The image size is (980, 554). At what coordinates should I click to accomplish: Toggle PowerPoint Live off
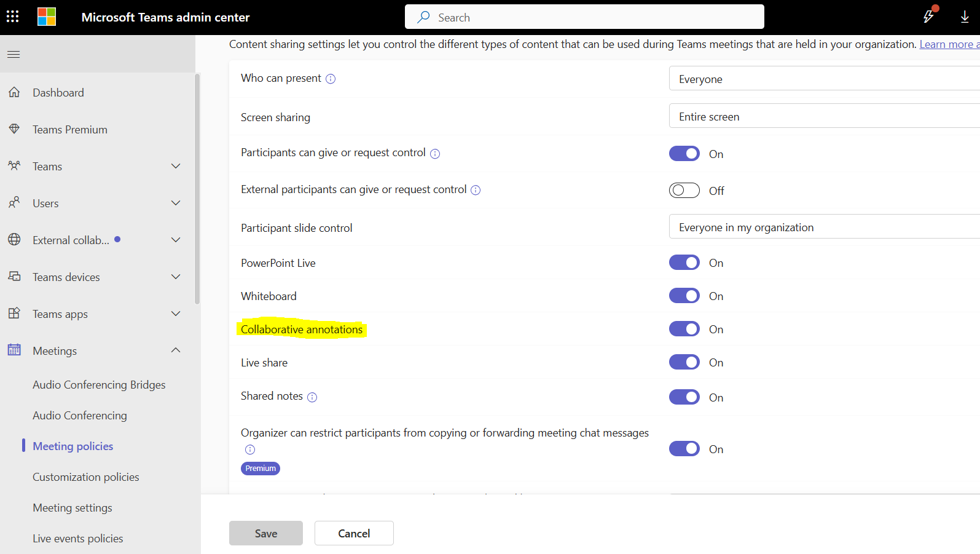[x=684, y=263]
